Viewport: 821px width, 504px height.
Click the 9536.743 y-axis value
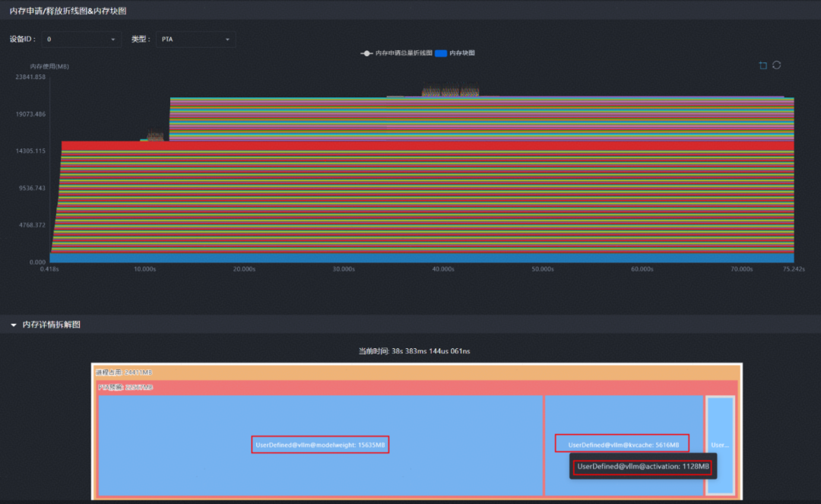(32, 188)
